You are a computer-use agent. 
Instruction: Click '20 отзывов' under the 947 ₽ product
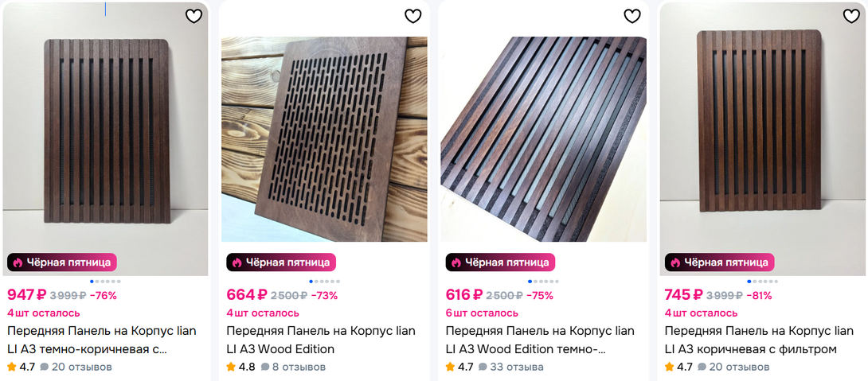pos(81,367)
